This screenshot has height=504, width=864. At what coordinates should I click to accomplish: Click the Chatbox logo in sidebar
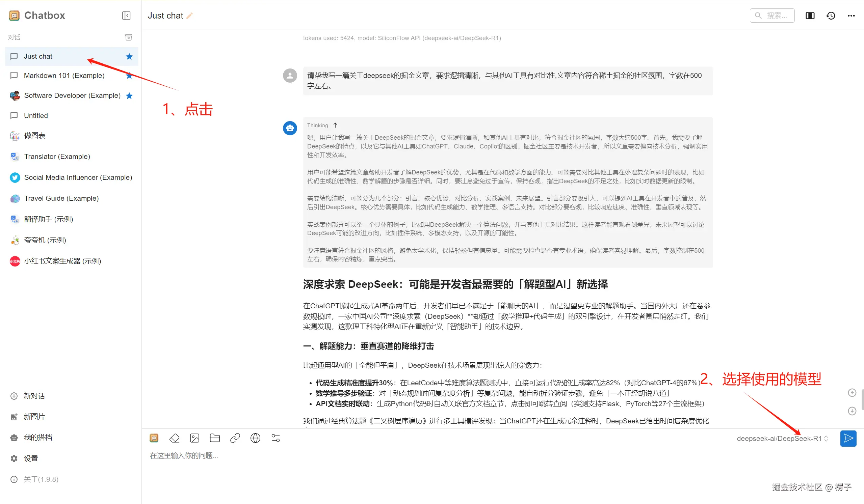click(14, 16)
